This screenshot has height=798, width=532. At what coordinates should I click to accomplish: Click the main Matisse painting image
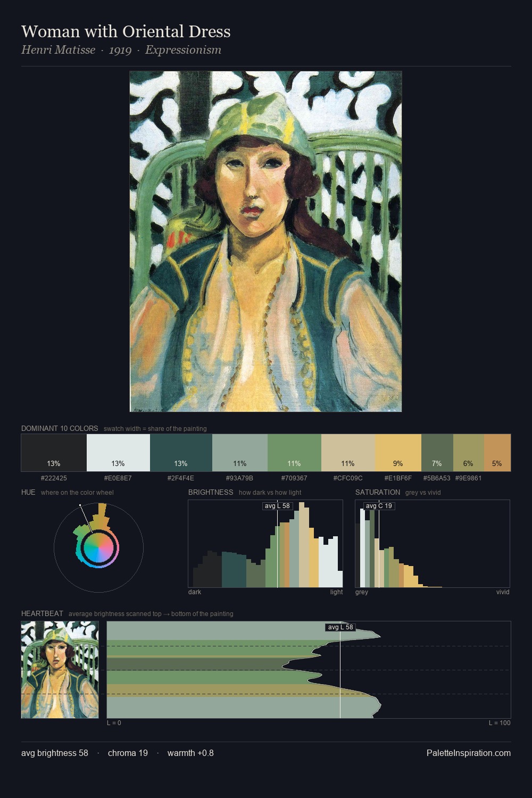tap(265, 242)
